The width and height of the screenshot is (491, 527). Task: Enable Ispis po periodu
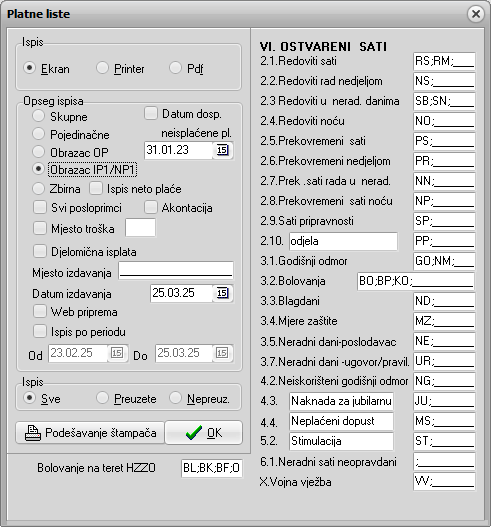click(40, 331)
